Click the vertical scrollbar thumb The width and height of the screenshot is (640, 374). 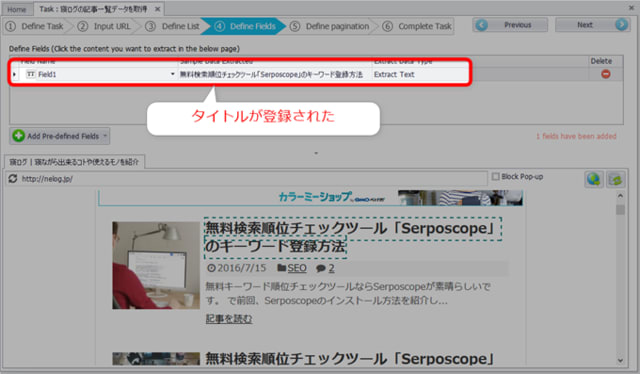tap(620, 209)
